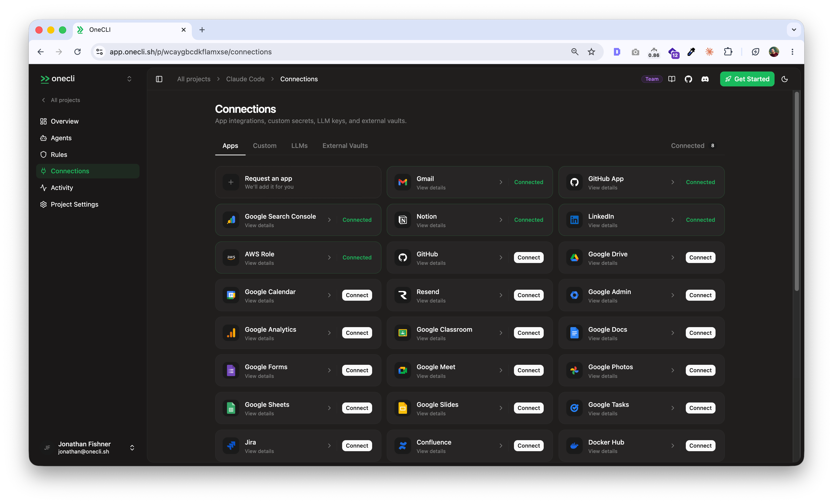This screenshot has width=833, height=504.
Task: Click the Docker Hub whale icon
Action: [574, 446]
